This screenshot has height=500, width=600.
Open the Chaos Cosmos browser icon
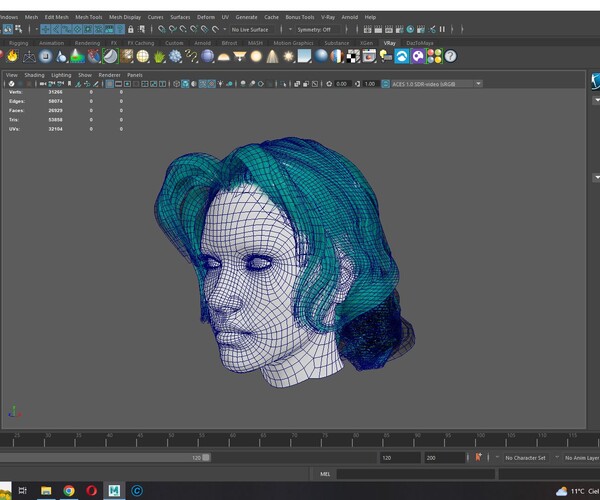tap(402, 56)
